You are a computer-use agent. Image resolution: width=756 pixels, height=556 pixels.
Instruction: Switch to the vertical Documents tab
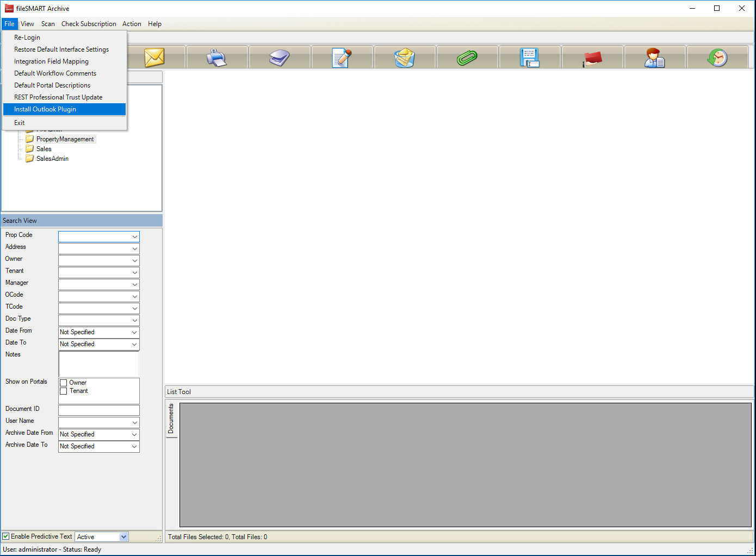pyautogui.click(x=171, y=419)
